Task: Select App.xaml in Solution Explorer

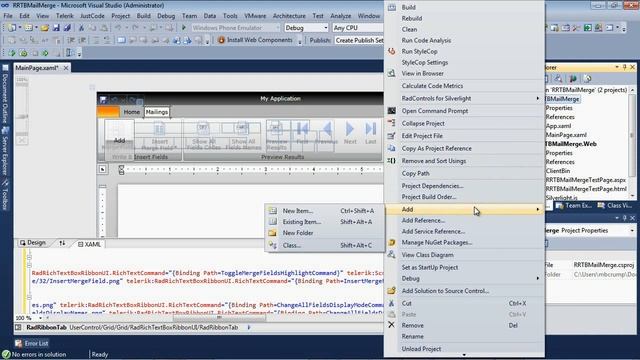Action: click(x=558, y=126)
